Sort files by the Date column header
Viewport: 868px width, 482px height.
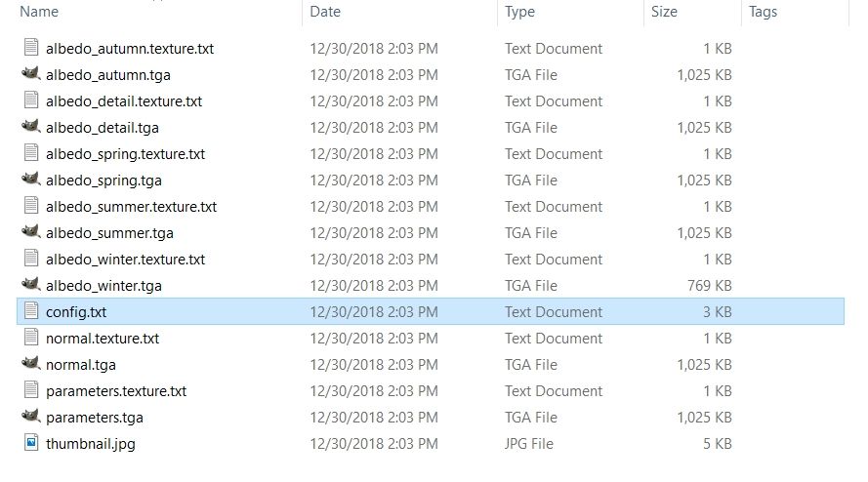[325, 12]
